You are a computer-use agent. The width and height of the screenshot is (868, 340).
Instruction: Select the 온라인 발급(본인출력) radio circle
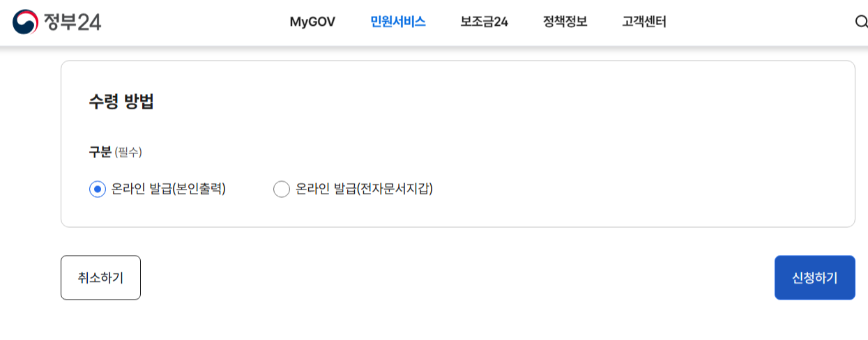coord(98,189)
